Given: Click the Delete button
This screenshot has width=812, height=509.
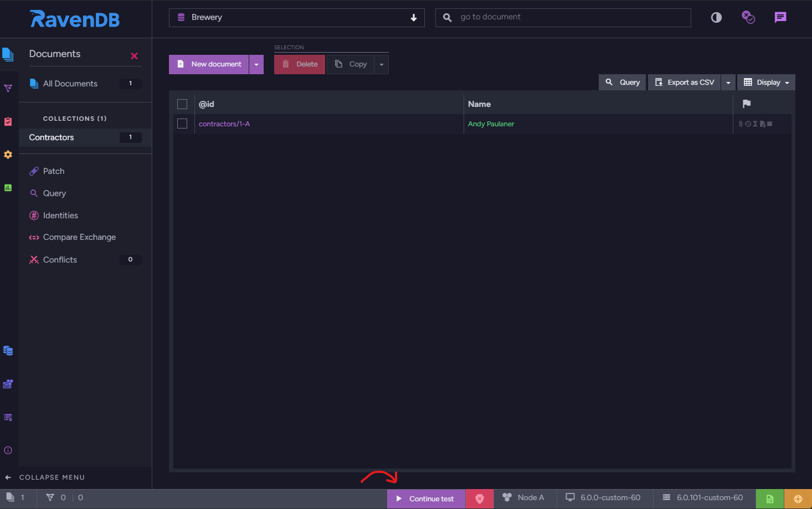Looking at the screenshot, I should [300, 64].
